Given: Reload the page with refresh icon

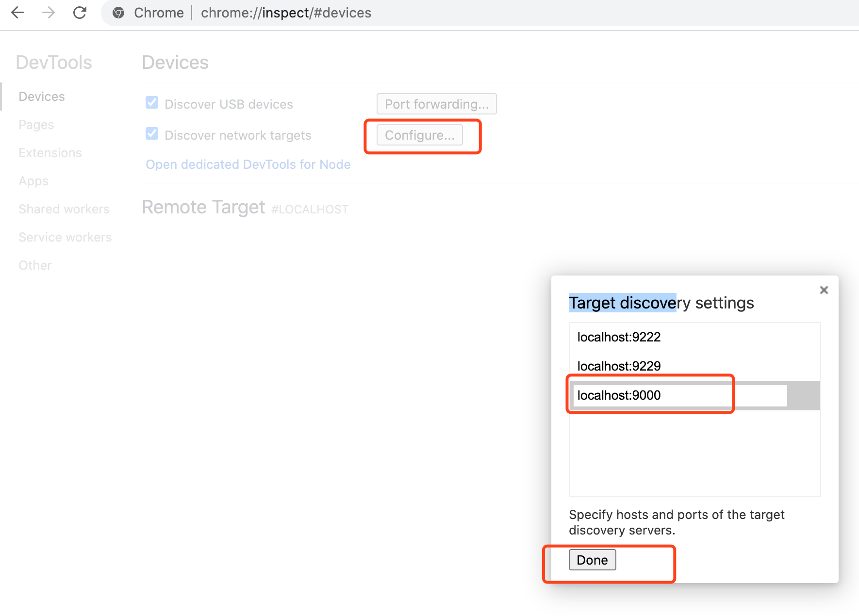Looking at the screenshot, I should point(80,13).
